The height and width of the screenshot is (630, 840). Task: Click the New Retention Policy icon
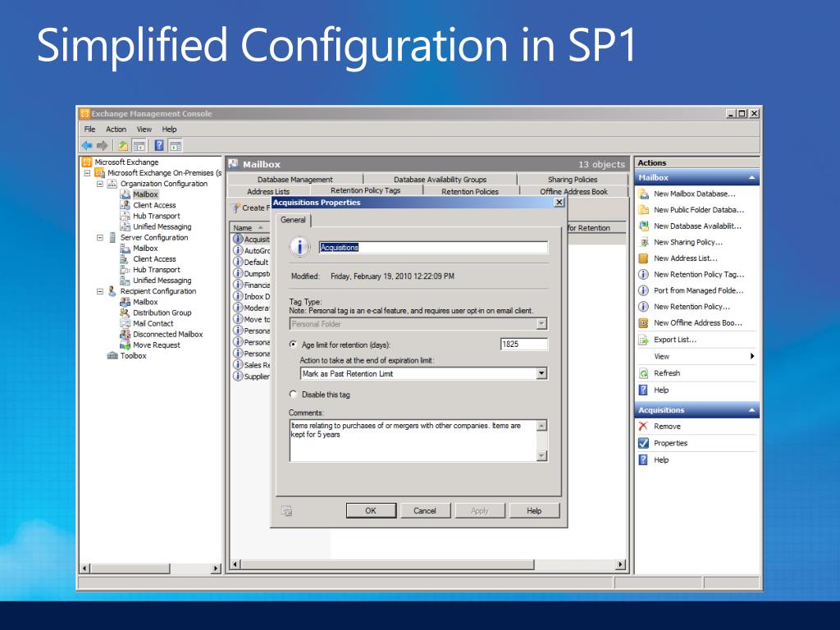[644, 307]
